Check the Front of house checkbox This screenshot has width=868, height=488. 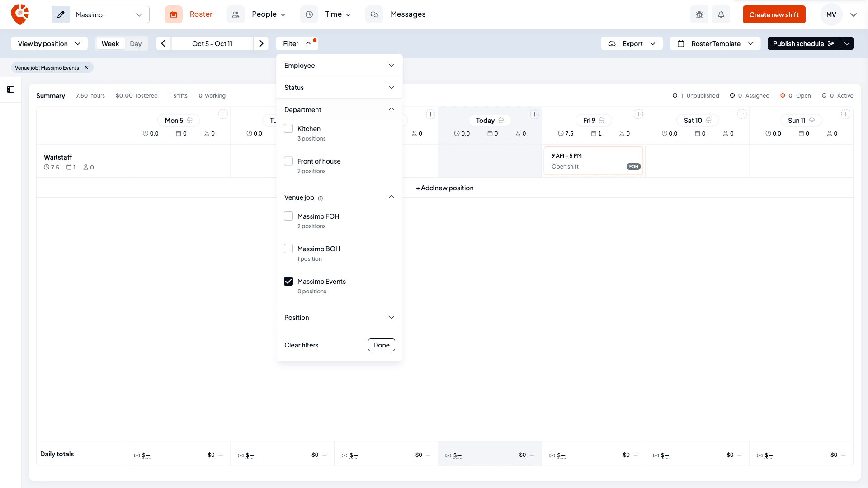pos(288,161)
